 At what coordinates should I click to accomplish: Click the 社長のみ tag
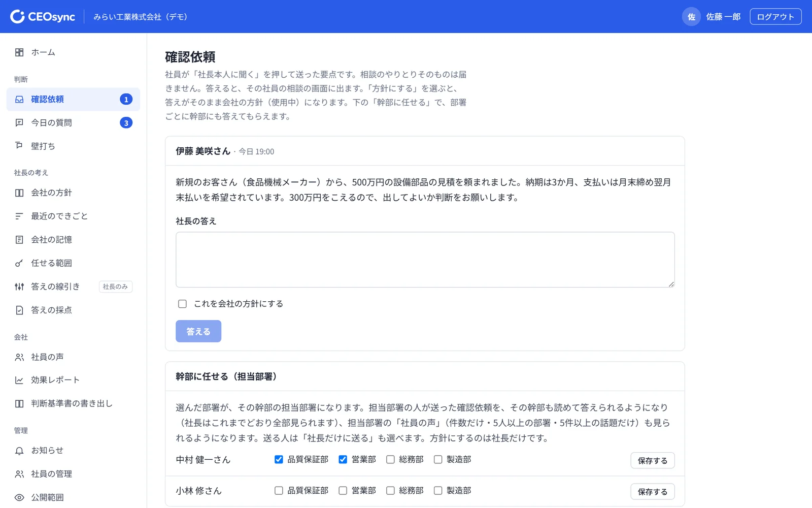click(x=115, y=287)
